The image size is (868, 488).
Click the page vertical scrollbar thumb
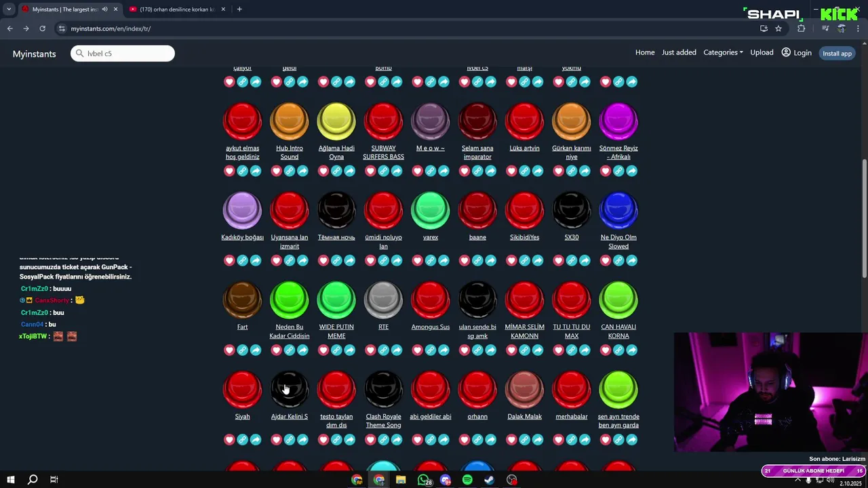click(864, 218)
